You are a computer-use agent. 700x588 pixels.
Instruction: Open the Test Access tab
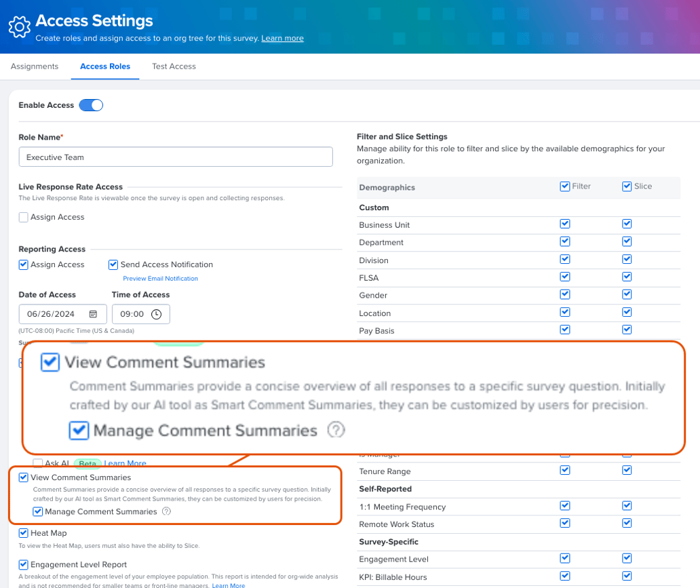point(174,66)
